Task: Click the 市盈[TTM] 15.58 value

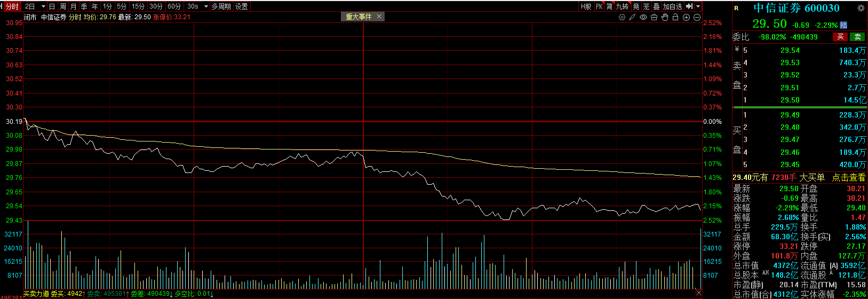Action: (x=856, y=285)
